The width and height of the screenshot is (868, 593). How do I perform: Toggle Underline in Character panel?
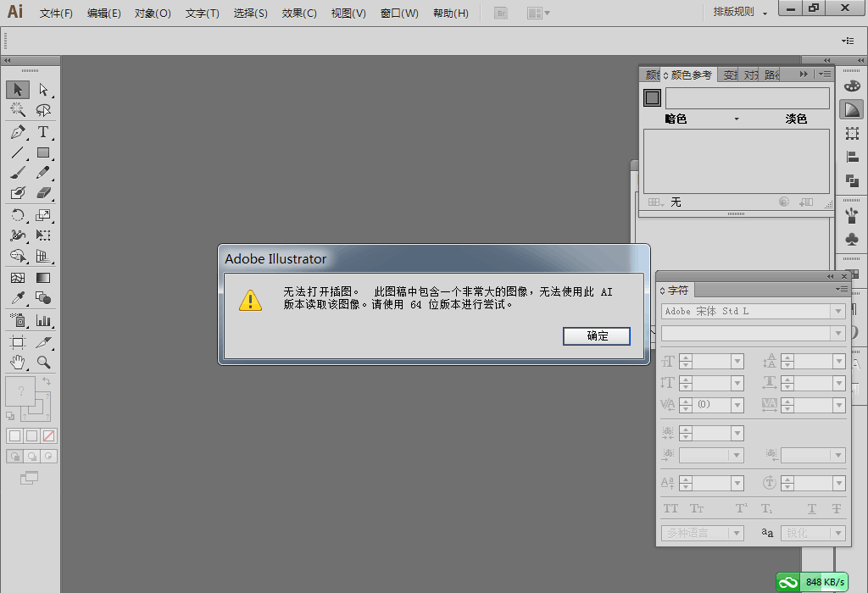tap(811, 508)
